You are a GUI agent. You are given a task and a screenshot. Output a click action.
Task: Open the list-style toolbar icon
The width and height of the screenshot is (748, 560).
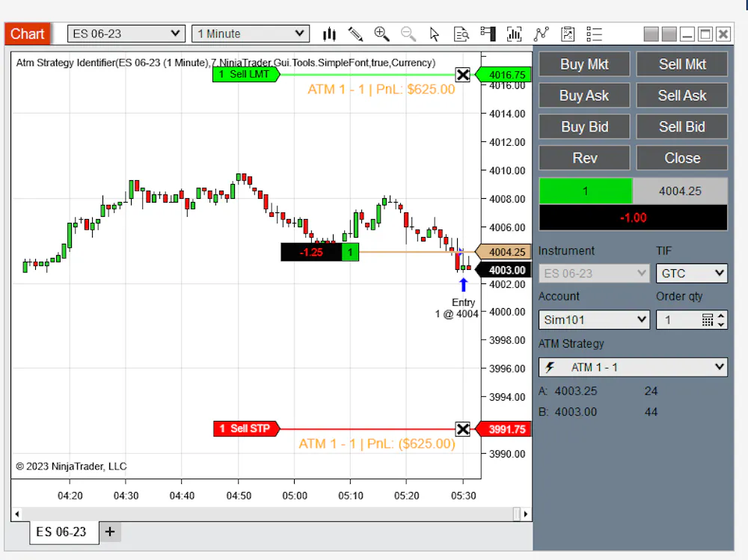coord(594,34)
